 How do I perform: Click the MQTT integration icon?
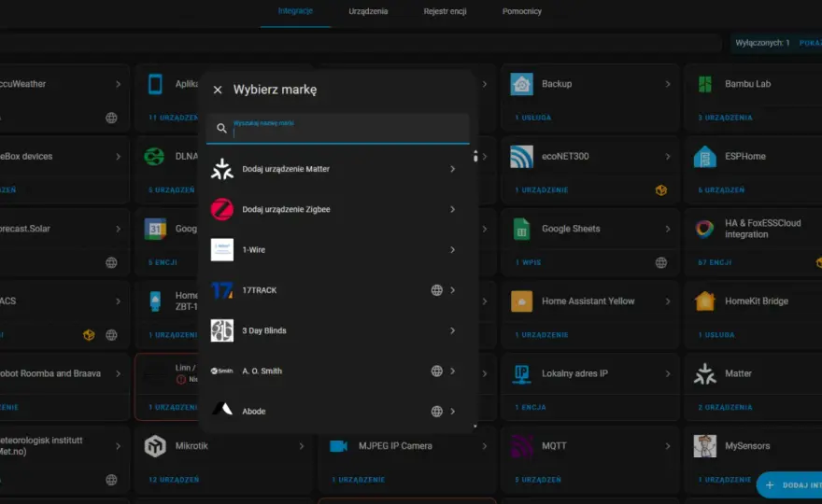tap(521, 446)
